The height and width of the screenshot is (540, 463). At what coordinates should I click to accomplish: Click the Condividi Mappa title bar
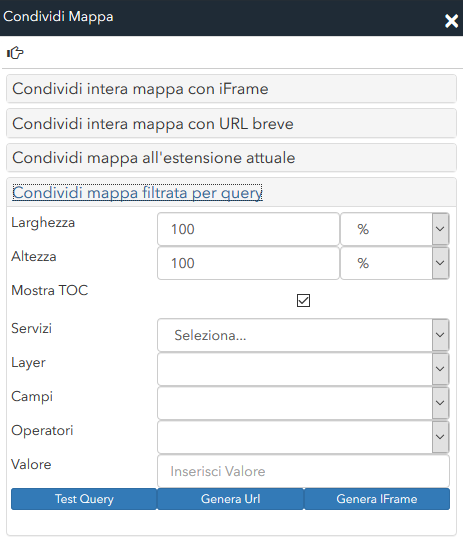pyautogui.click(x=220, y=18)
